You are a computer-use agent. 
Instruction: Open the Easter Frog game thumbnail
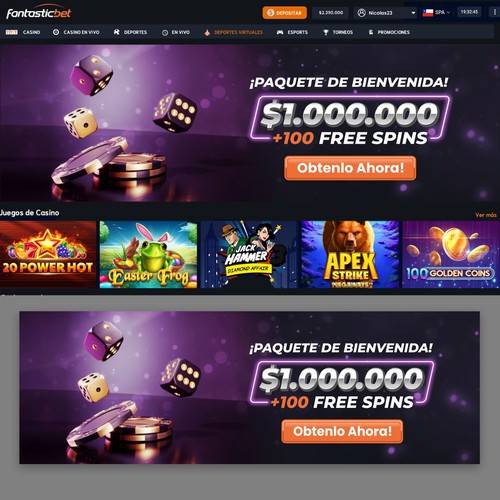148,254
